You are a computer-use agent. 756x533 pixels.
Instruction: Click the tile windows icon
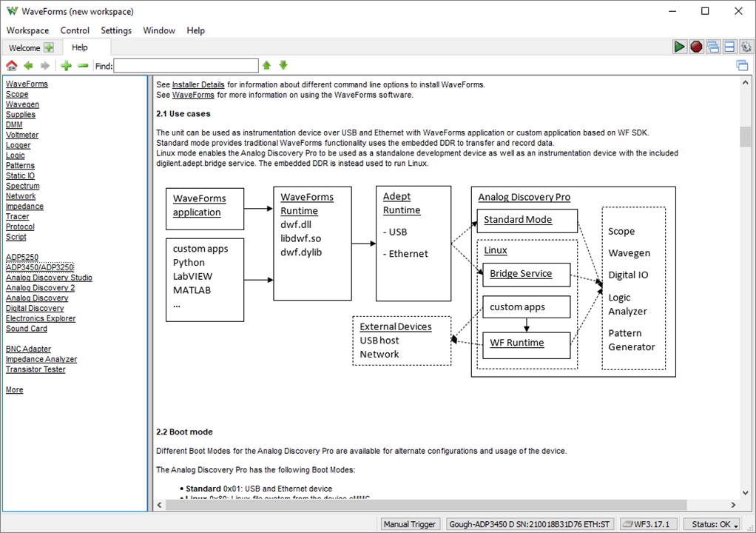[x=729, y=47]
